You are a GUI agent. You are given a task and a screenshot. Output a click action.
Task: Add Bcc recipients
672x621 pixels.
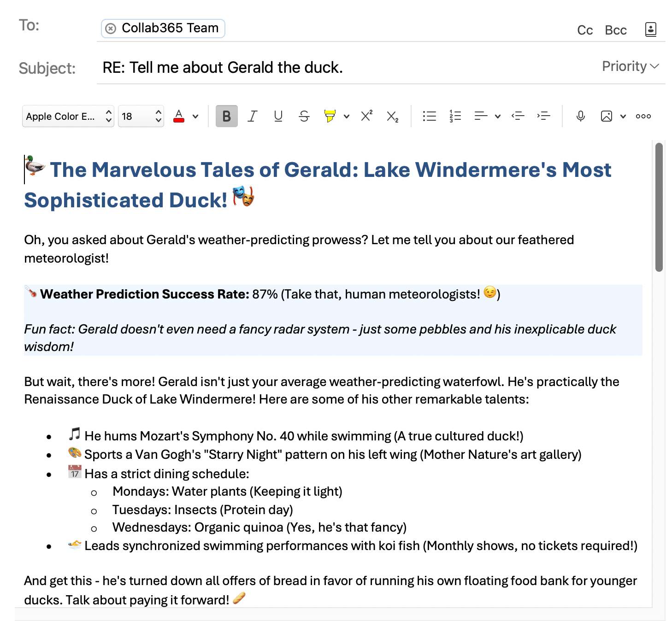pos(615,29)
